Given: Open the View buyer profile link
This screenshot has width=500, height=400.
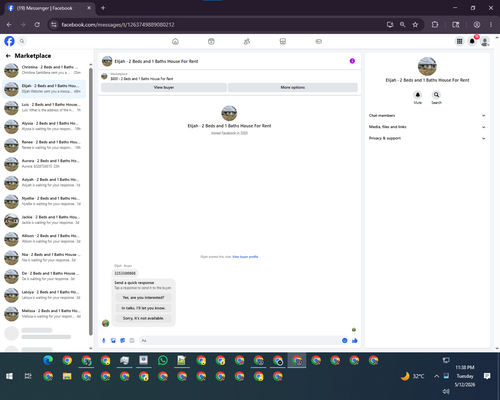Looking at the screenshot, I should click(245, 257).
